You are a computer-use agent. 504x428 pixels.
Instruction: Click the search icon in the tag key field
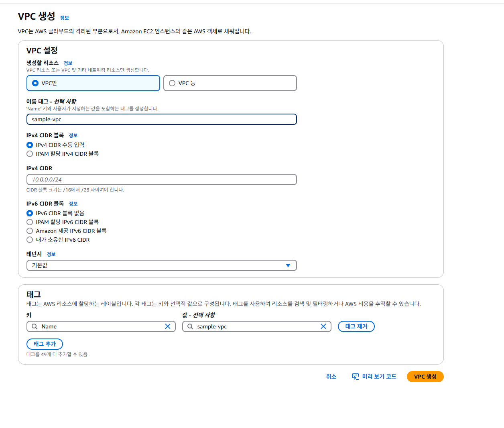(x=35, y=326)
